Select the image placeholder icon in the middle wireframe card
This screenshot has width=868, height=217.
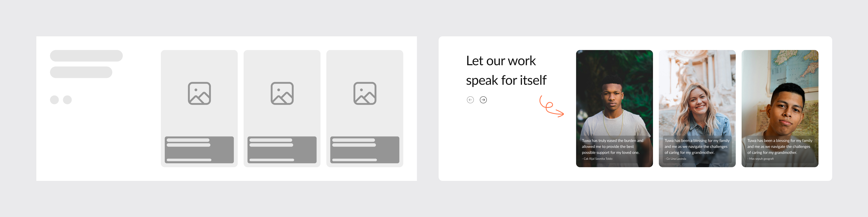(282, 93)
